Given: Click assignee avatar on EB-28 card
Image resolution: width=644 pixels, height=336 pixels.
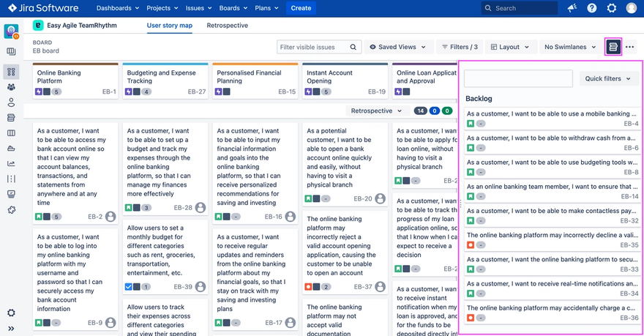Looking at the screenshot, I should (x=201, y=207).
